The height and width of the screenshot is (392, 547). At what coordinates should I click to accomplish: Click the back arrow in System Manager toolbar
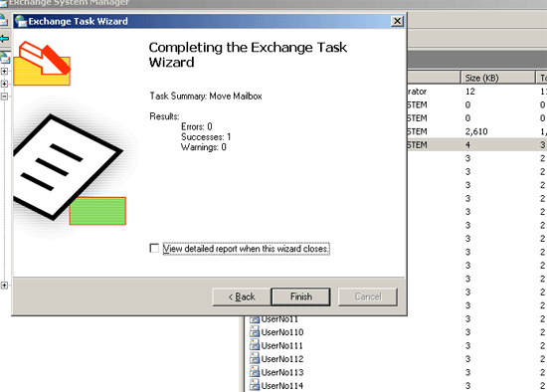point(5,39)
